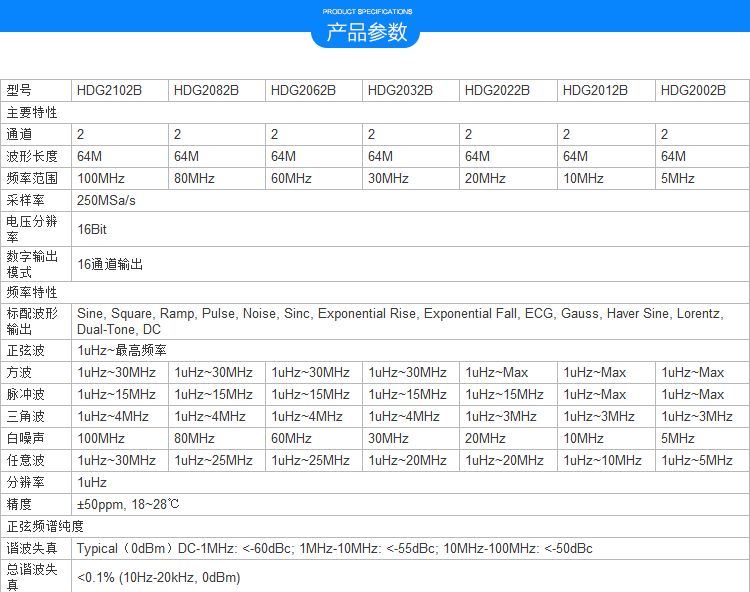Select the 正弦频谱纯度 section heading row

(45, 526)
